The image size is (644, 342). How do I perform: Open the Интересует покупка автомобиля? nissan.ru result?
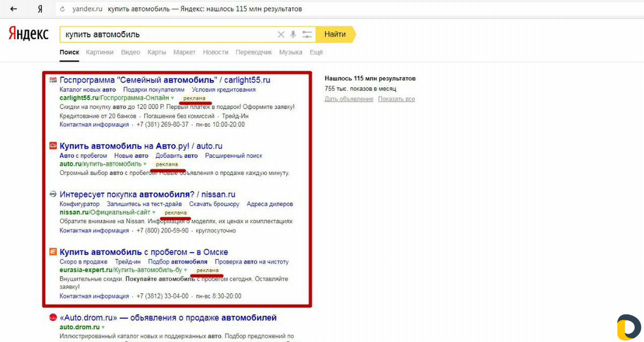click(x=147, y=195)
